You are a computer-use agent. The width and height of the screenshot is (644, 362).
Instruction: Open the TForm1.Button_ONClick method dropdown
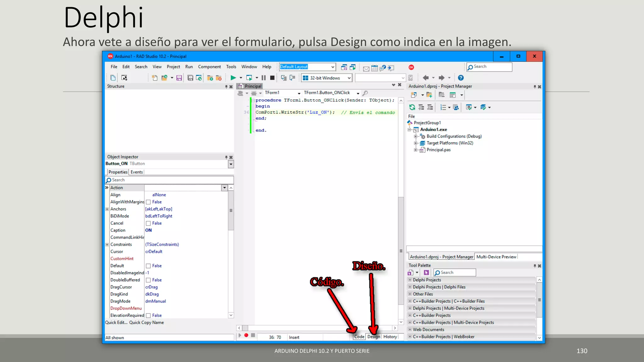pos(358,93)
